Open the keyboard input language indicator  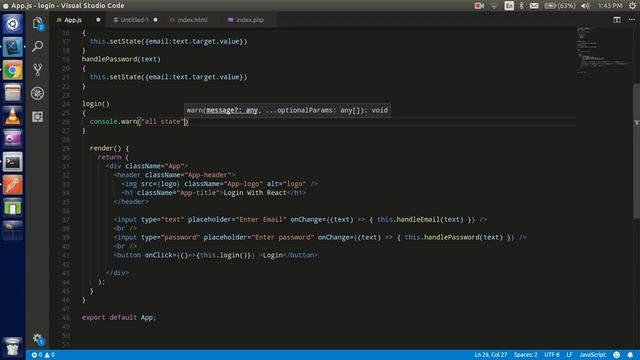tap(509, 6)
